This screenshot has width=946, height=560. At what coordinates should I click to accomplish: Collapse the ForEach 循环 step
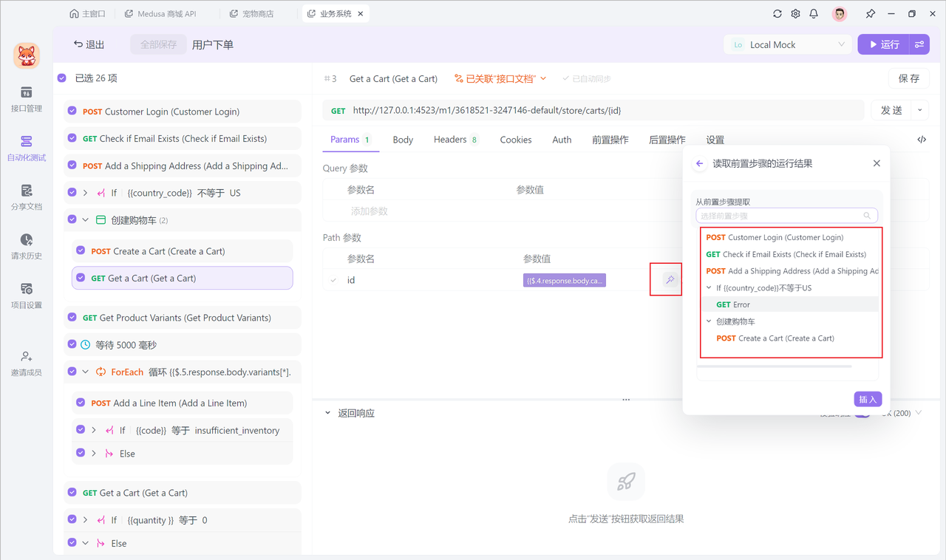(86, 372)
